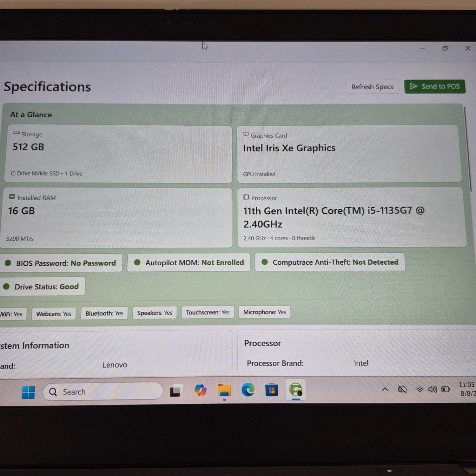
Task: Refresh the specs list
Action: 372,87
